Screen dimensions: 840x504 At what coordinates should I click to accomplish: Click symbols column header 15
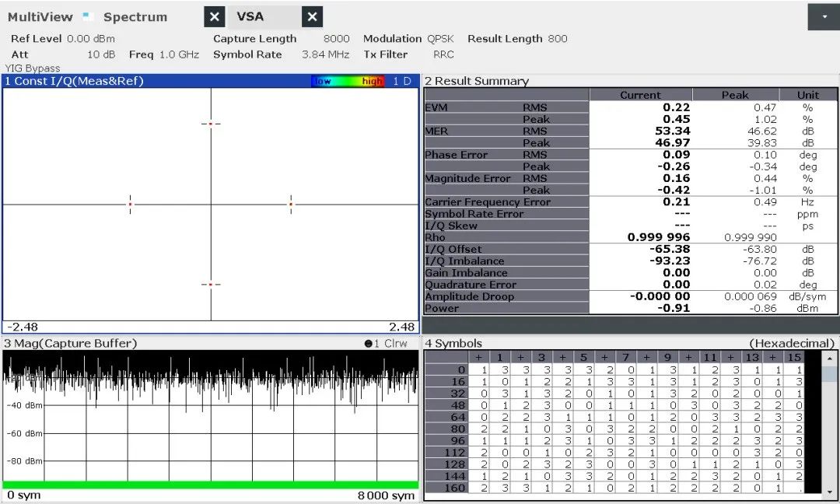[794, 357]
